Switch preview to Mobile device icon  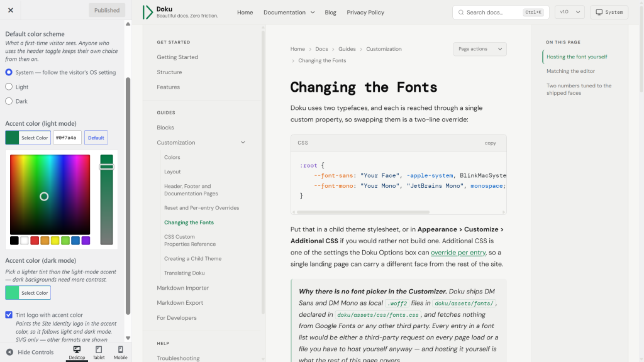[x=120, y=349]
